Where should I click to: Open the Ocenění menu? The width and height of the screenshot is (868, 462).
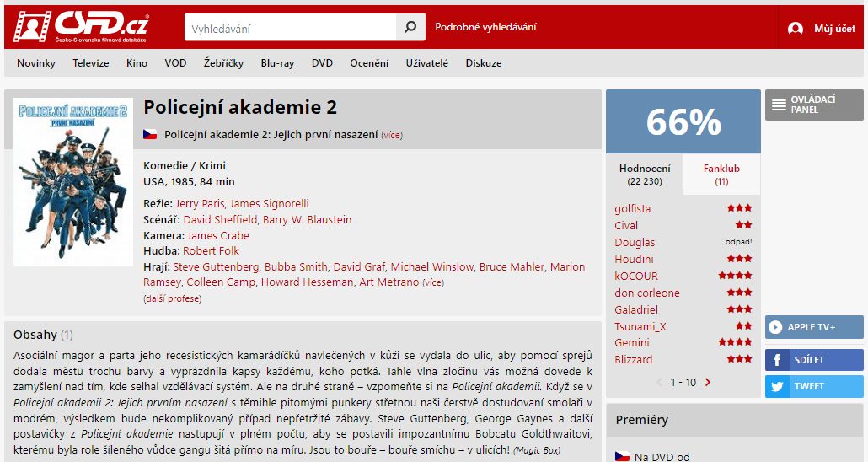[369, 63]
